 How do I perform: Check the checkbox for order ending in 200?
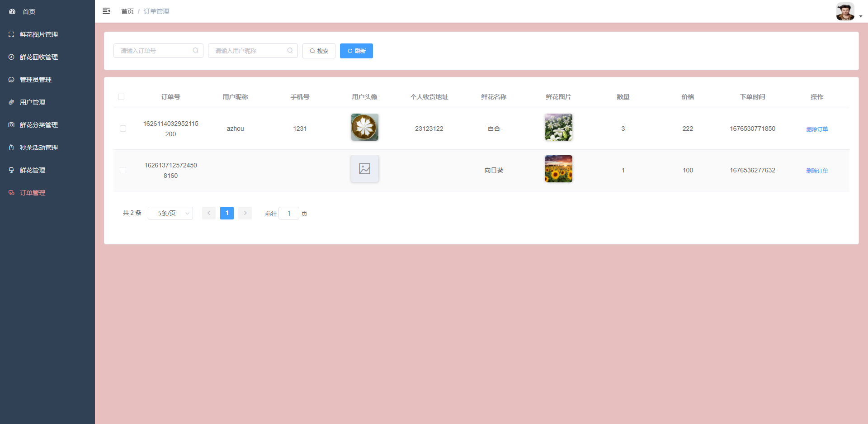[x=123, y=129]
